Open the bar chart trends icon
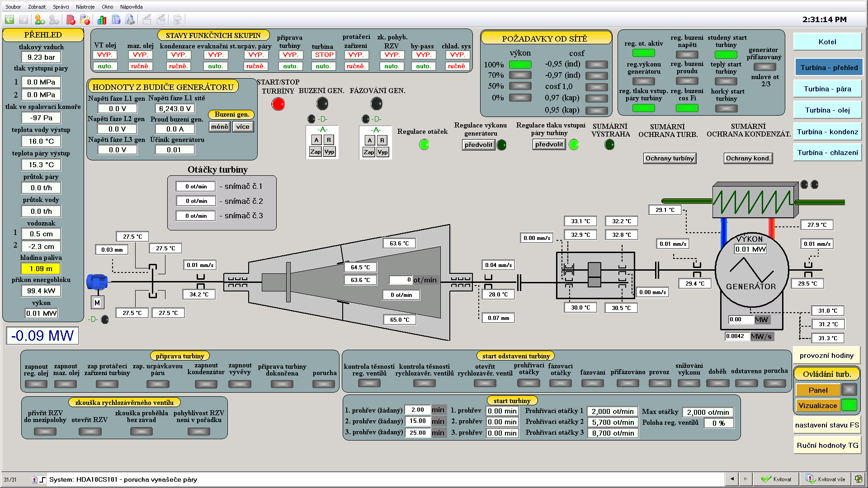This screenshot has width=868, height=488. (x=102, y=19)
